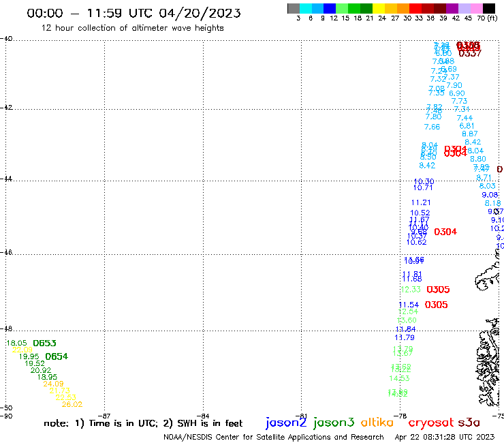Click the note about UTC time and SWH feet
The height and width of the screenshot is (443, 504).
143,423
